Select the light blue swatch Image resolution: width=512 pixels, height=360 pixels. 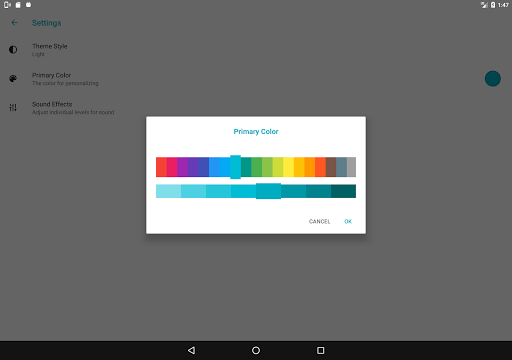click(x=225, y=167)
